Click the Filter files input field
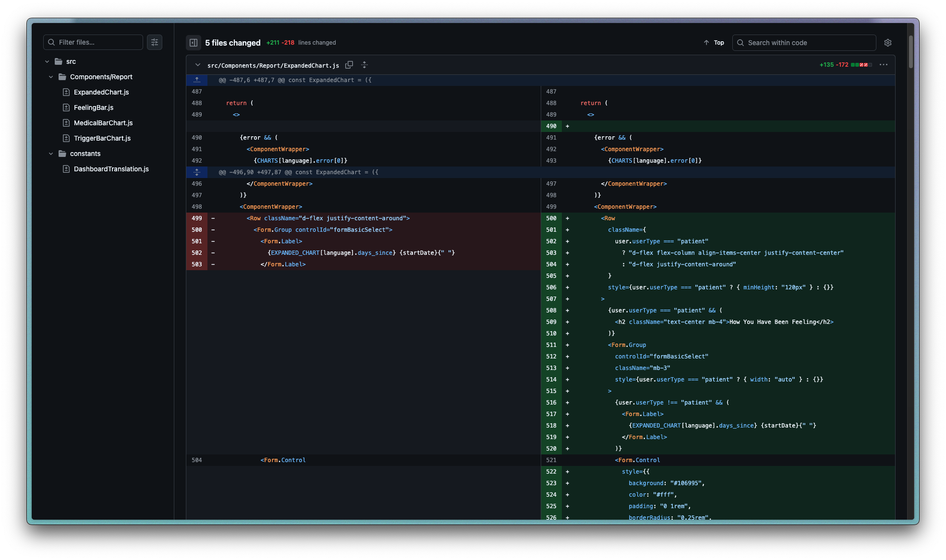Viewport: 946px width, 560px height. tap(93, 42)
